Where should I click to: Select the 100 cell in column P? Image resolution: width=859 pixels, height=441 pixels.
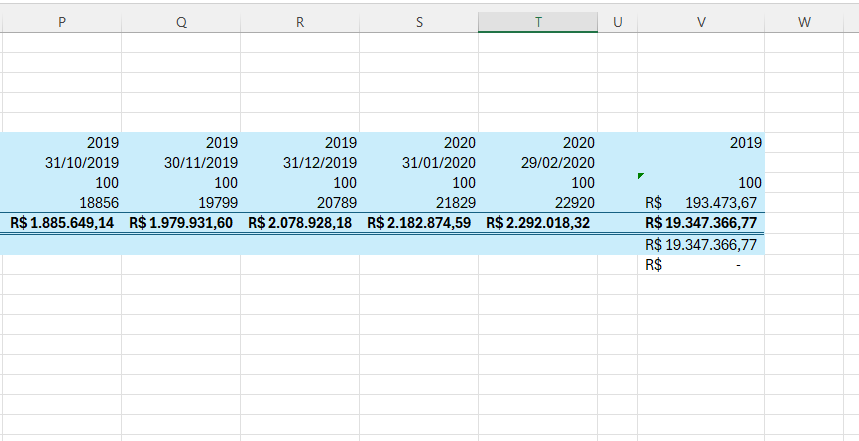pos(62,183)
